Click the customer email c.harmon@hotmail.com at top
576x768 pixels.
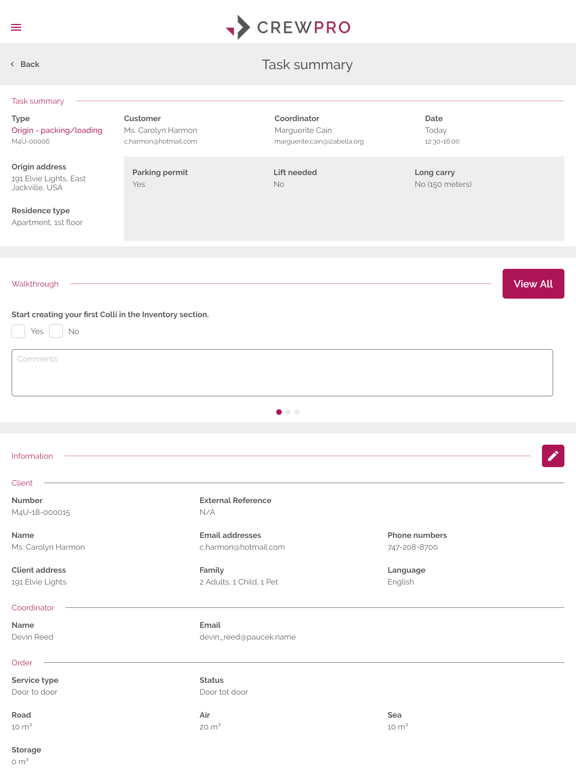point(160,142)
